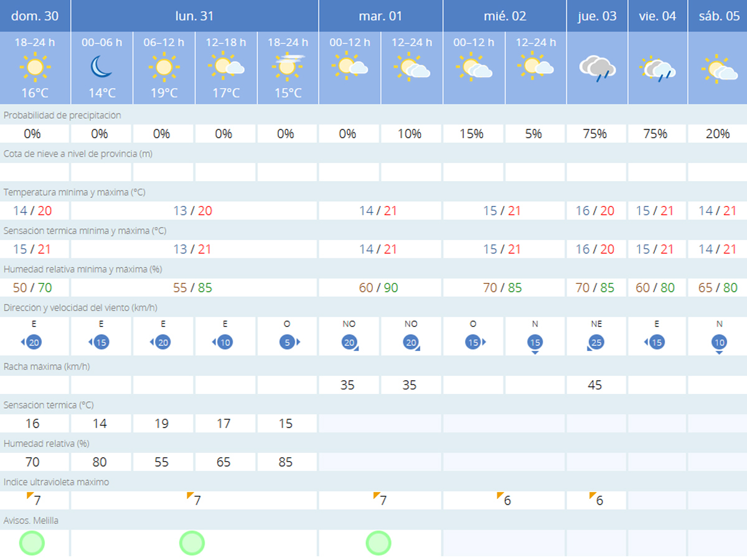This screenshot has width=747, height=560.
Task: Click the rain cloud icon for jue. 03
Action: click(x=597, y=68)
